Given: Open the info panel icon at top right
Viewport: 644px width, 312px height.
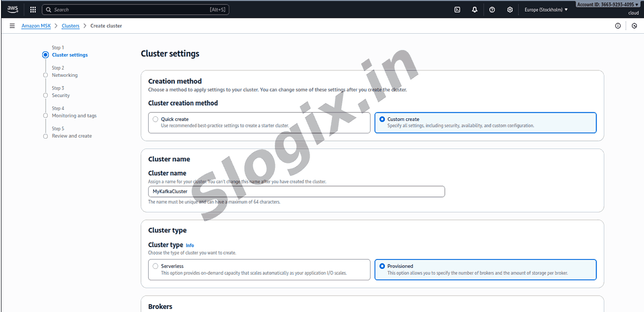Looking at the screenshot, I should 618,26.
